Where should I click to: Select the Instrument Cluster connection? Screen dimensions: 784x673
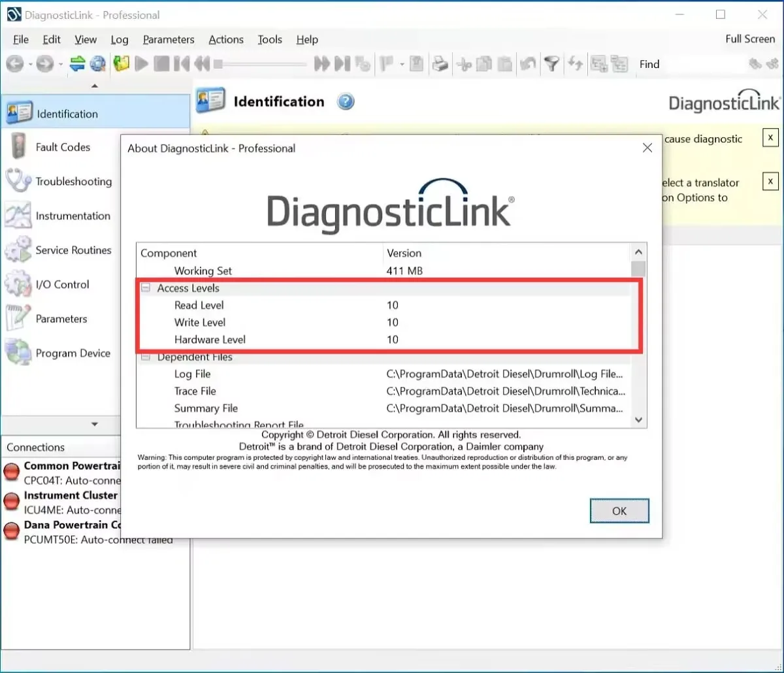61,502
